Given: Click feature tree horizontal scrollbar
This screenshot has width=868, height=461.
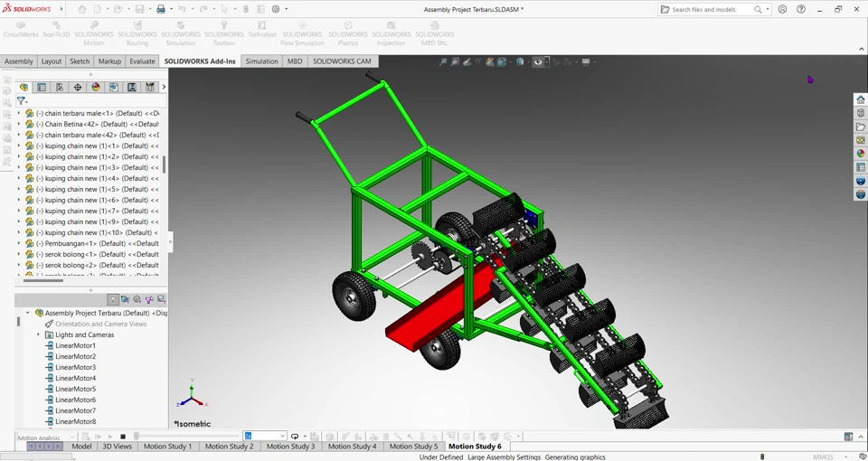Looking at the screenshot, I should click(43, 280).
